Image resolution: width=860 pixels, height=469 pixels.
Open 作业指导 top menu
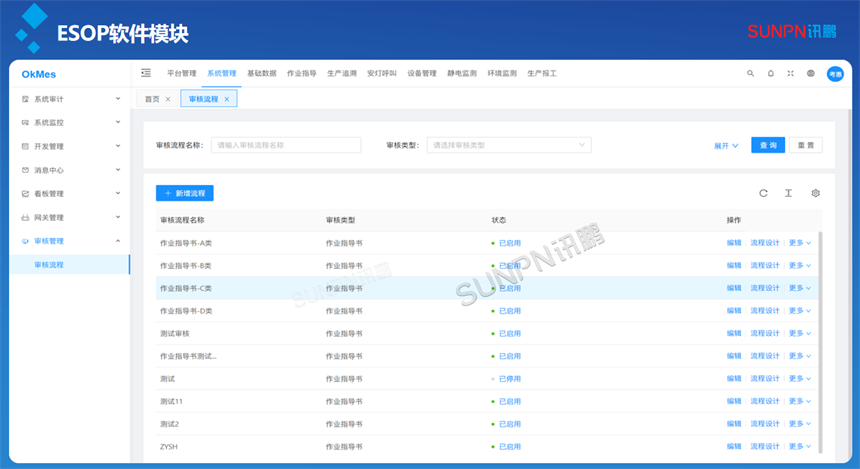pos(302,74)
